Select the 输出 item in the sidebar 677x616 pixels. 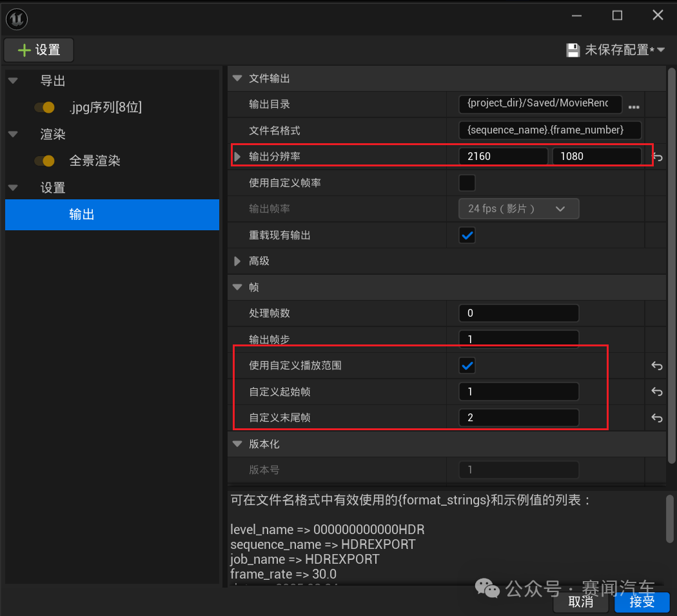click(x=81, y=214)
